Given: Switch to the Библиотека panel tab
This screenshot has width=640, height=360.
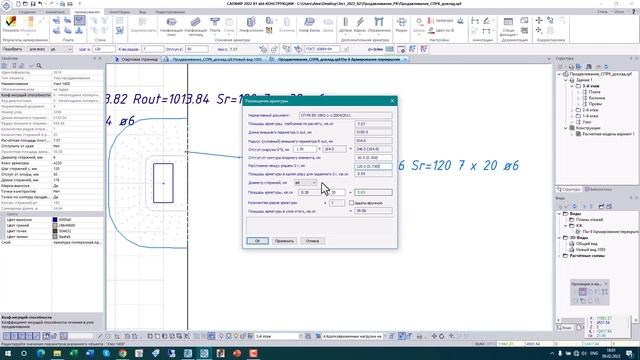Looking at the screenshot, I should (598, 189).
